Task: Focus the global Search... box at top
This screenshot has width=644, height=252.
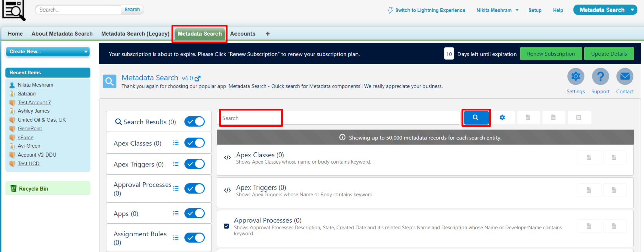Action: (78, 10)
